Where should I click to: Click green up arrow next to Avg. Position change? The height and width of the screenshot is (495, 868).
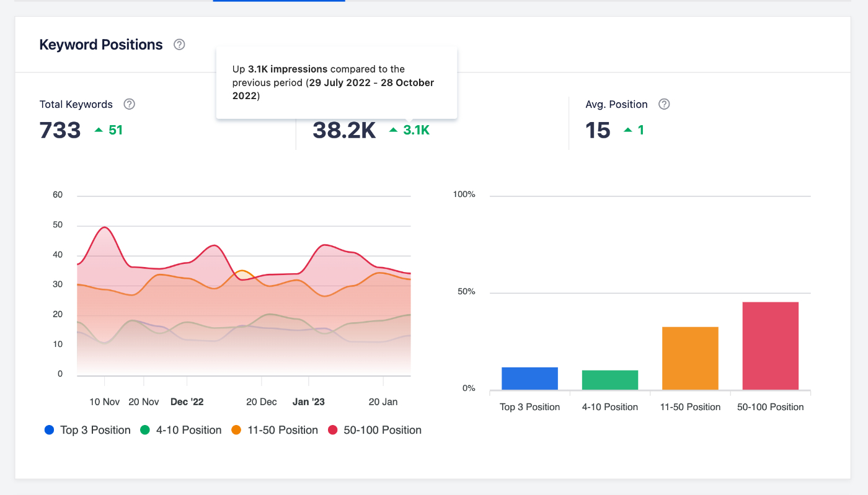pyautogui.click(x=628, y=130)
